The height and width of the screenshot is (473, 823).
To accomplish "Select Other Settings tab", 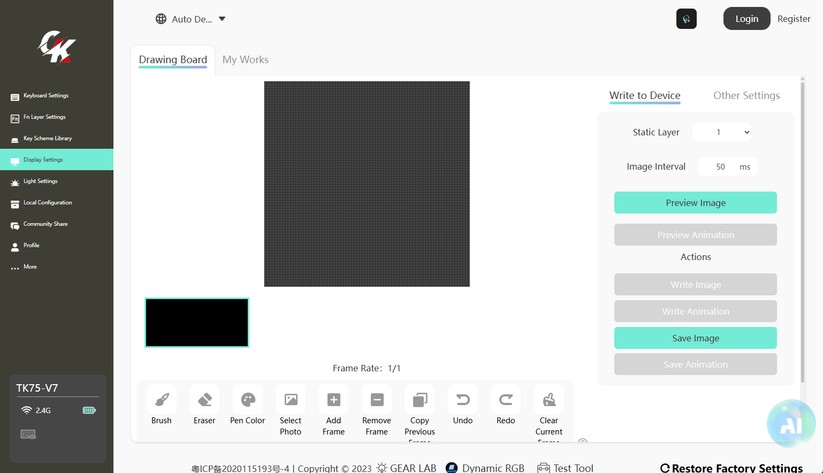I will 746,96.
